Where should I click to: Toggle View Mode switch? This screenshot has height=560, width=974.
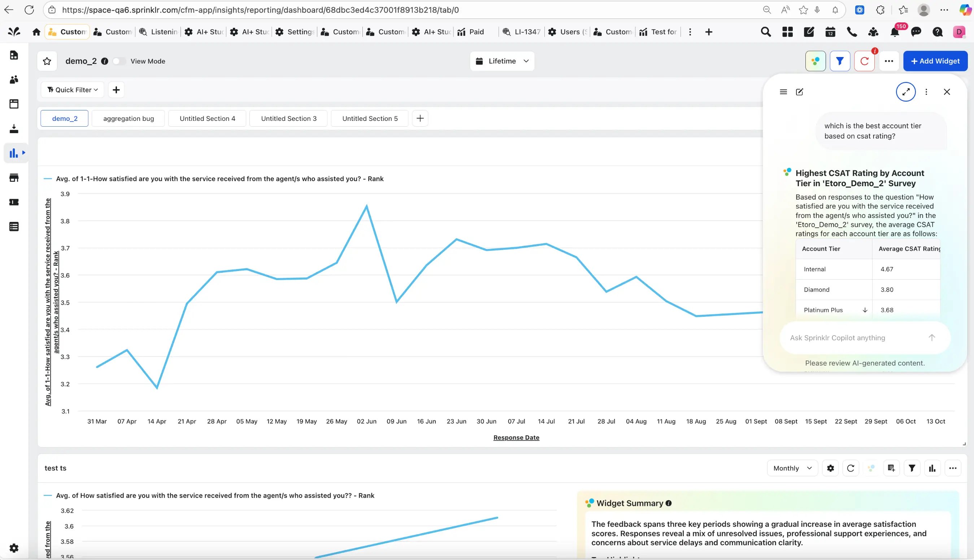pos(119,61)
